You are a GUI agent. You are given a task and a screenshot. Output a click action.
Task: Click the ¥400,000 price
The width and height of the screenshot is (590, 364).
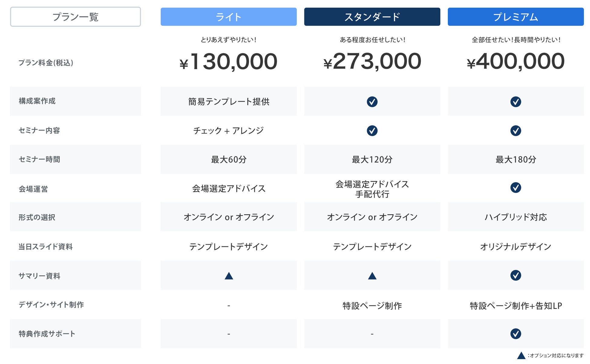pos(516,62)
